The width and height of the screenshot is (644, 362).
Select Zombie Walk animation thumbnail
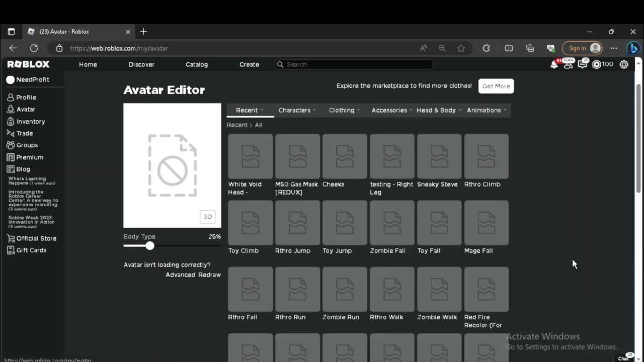pos(440,289)
